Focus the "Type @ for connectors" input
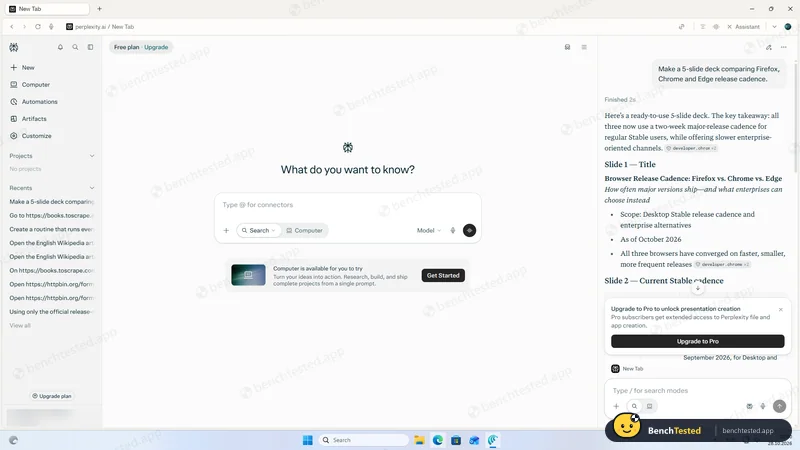 point(347,205)
